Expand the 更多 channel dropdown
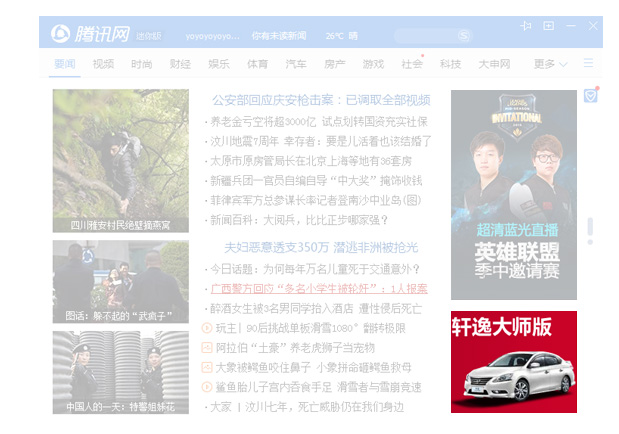The width and height of the screenshot is (619, 434). (550, 64)
